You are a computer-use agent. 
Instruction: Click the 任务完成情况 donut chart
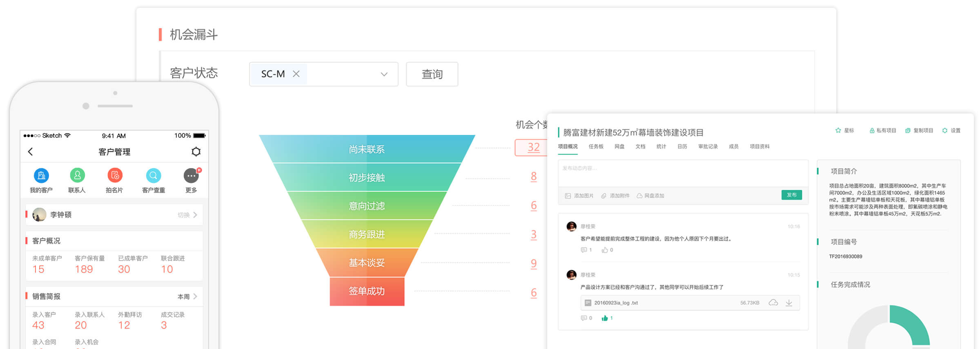coord(889,327)
